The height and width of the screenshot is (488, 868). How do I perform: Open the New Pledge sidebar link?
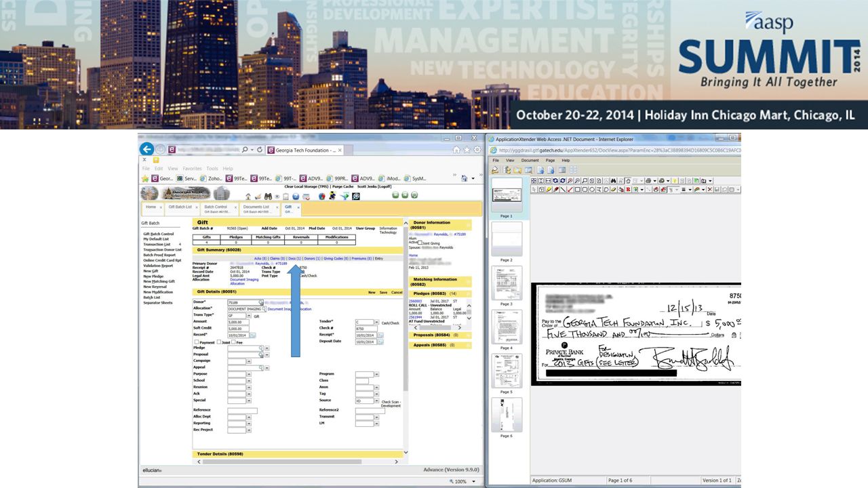153,276
